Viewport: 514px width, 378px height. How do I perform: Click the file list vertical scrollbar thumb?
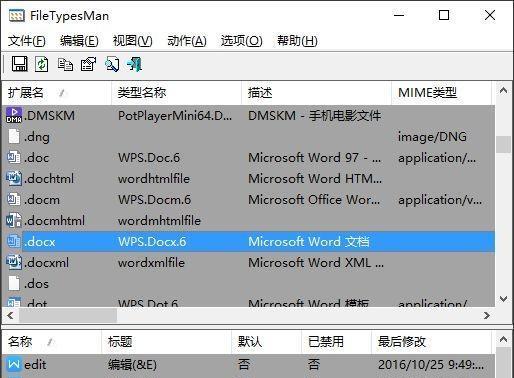coord(504,144)
